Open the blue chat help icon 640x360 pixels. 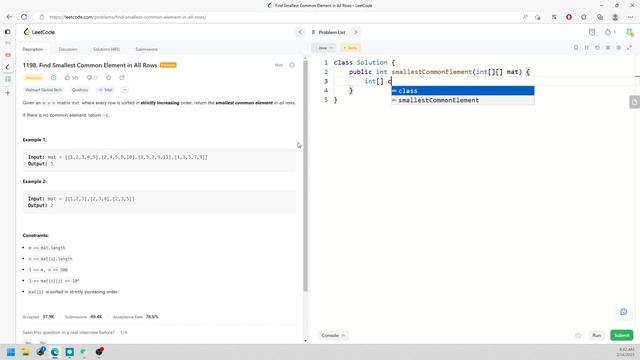point(623,312)
